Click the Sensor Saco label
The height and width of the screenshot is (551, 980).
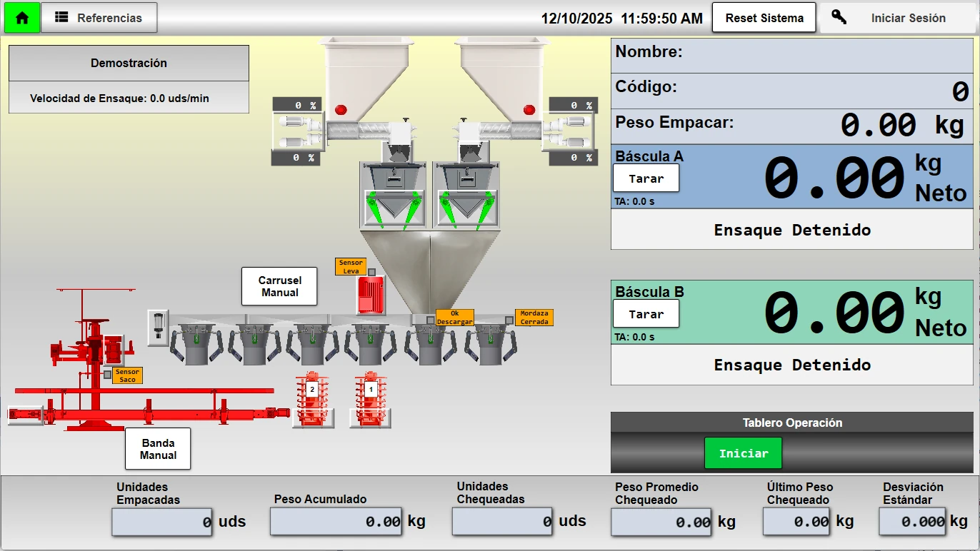pyautogui.click(x=127, y=375)
